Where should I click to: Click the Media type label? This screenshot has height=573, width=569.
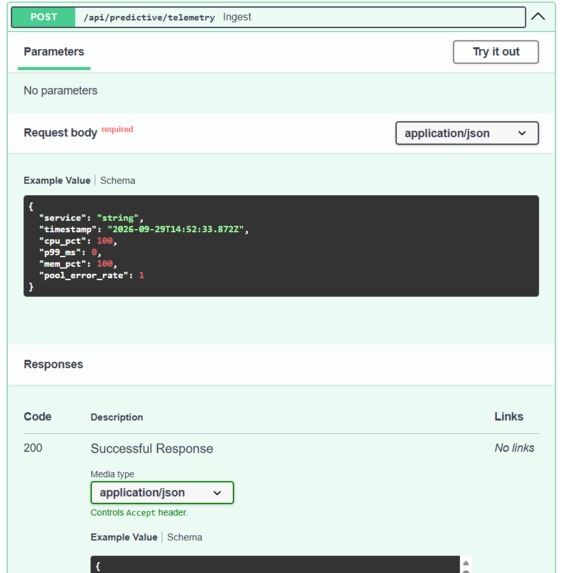112,474
